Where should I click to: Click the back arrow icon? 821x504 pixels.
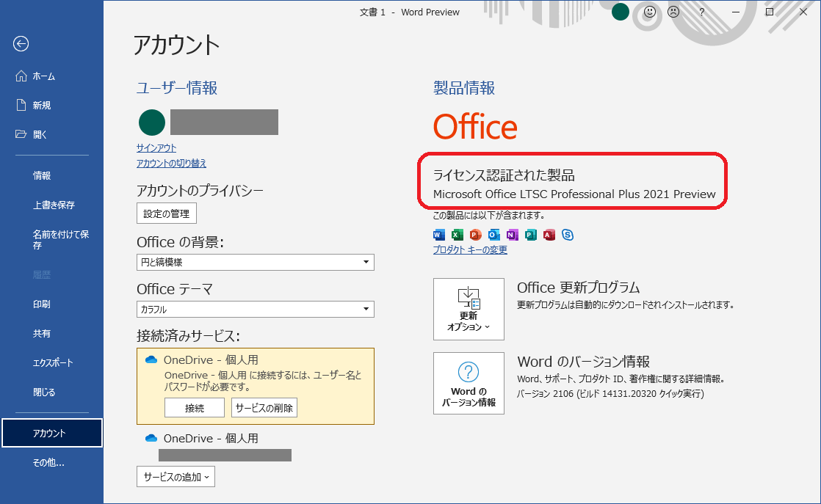point(21,44)
